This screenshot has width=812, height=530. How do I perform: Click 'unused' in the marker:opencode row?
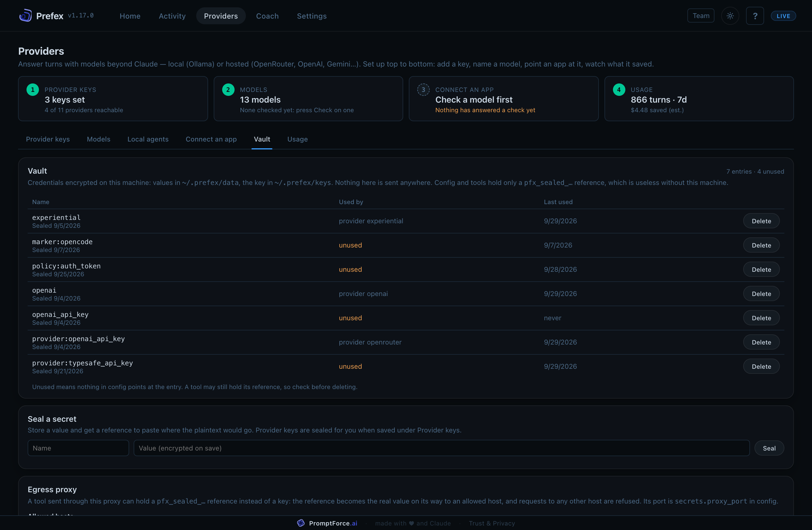tap(350, 245)
